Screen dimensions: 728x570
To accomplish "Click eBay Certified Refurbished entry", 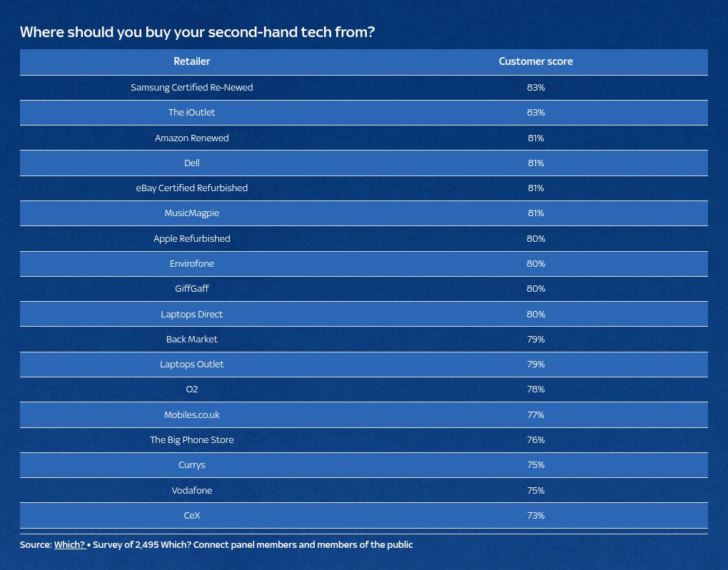I will coord(192,188).
